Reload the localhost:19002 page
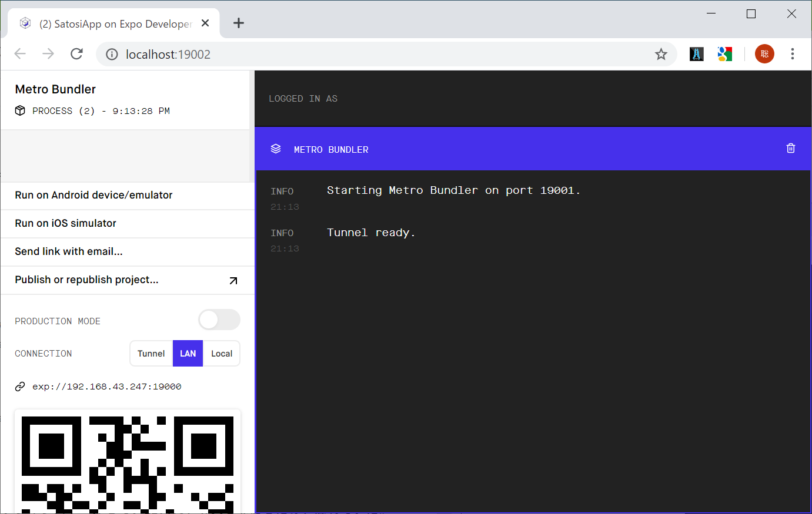The image size is (812, 514). click(x=76, y=54)
